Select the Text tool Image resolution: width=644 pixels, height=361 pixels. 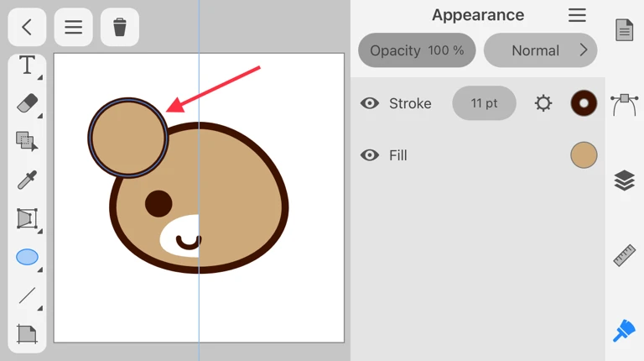(27, 65)
